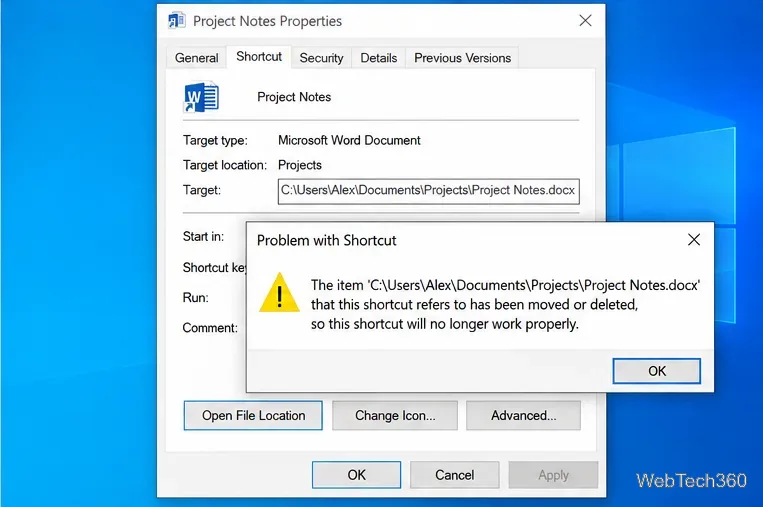The width and height of the screenshot is (763, 507).
Task: Click the Shortcut key label
Action: coord(215,268)
